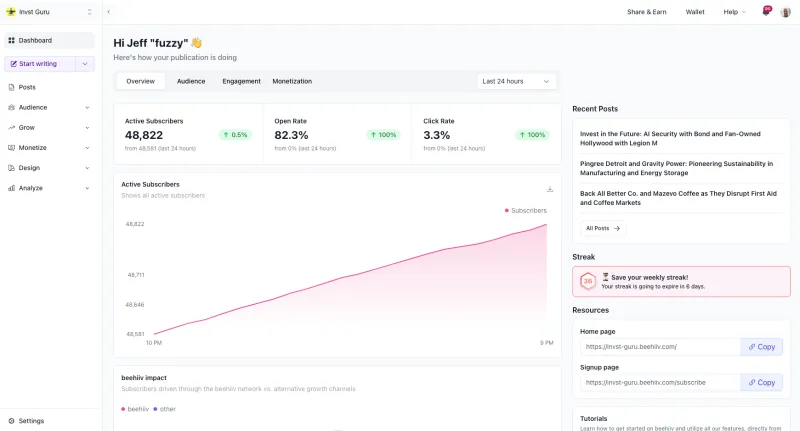Open the Dashboard sidebar item
800x431 pixels.
(x=49, y=40)
